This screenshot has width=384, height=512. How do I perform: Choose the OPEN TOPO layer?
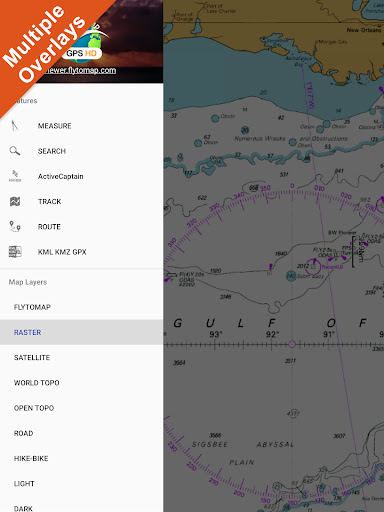[x=81, y=408]
